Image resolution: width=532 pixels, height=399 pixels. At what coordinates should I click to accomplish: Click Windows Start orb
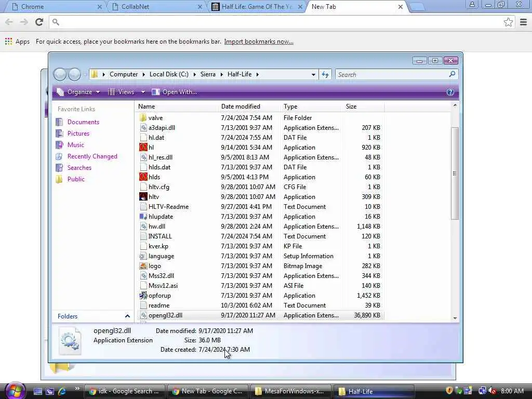point(14,391)
